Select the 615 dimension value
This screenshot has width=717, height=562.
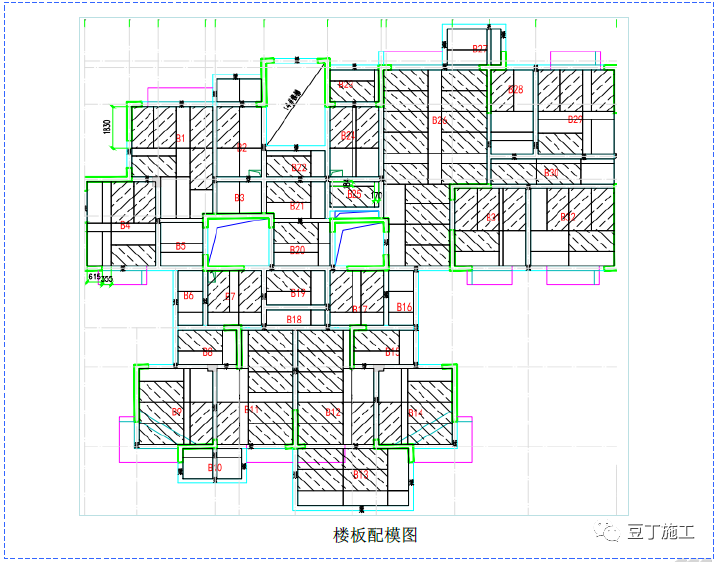(x=94, y=276)
